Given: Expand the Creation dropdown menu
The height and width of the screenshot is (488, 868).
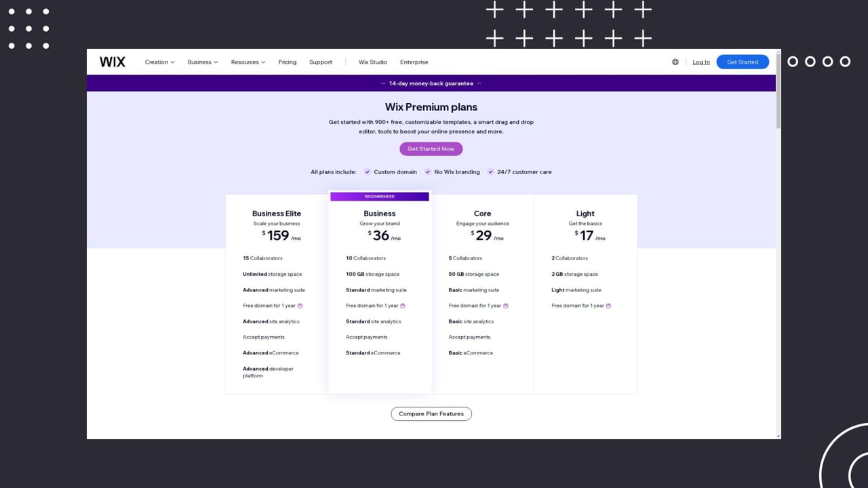Looking at the screenshot, I should coord(159,62).
